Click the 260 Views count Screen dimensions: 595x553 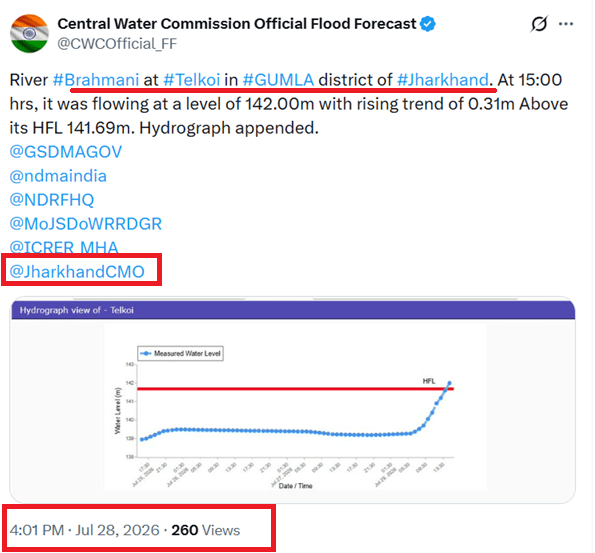(206, 530)
